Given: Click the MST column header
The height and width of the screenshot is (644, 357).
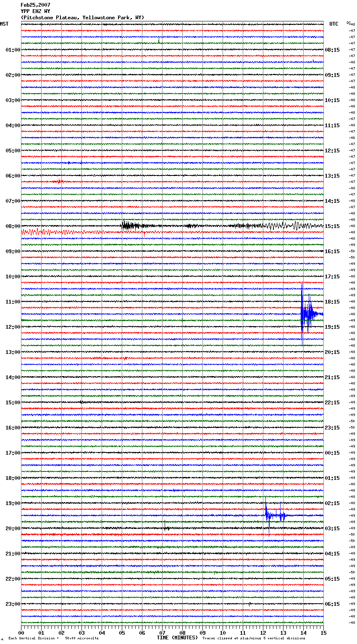Looking at the screenshot, I should click(4, 24).
